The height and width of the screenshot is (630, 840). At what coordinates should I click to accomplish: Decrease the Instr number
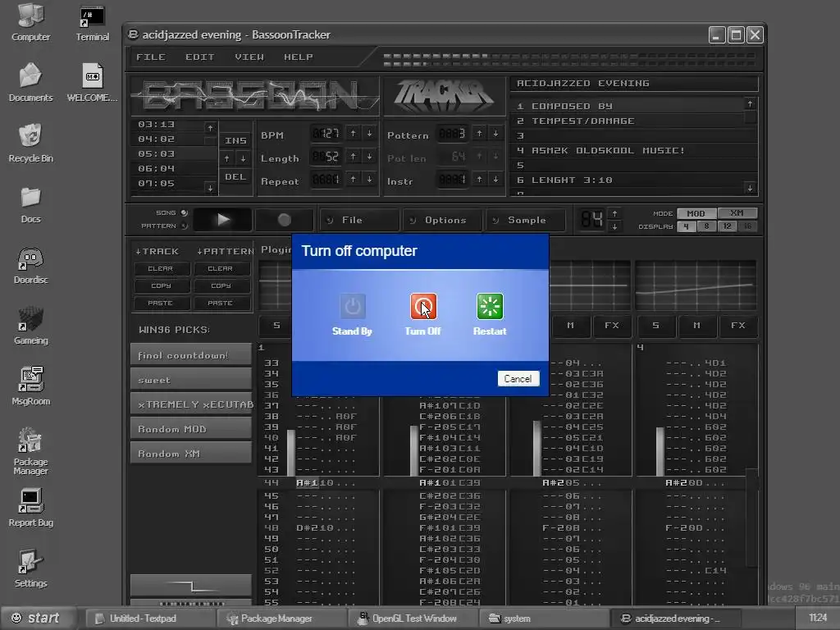click(496, 180)
